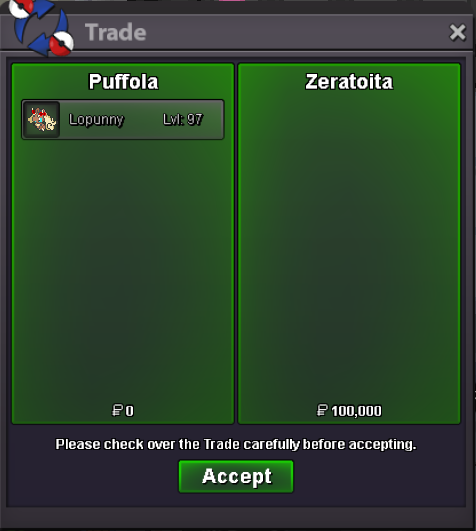
Task: Click Puffola's 0 money amount
Action: tap(130, 411)
